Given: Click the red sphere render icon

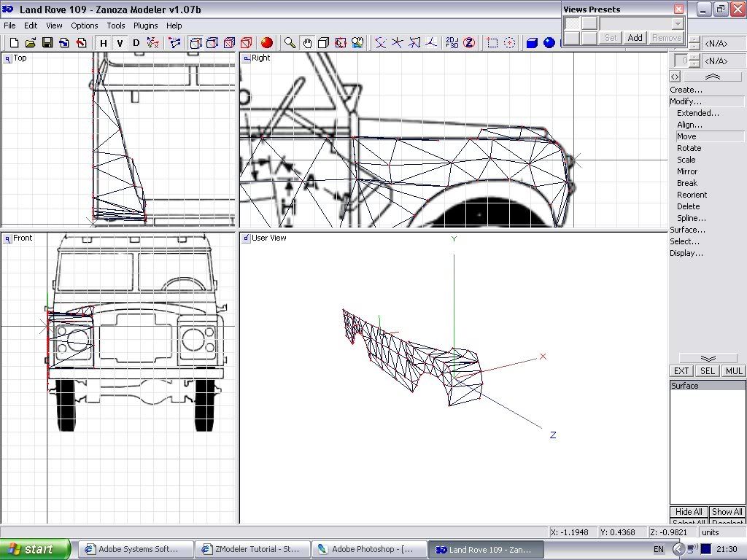Looking at the screenshot, I should [x=266, y=43].
